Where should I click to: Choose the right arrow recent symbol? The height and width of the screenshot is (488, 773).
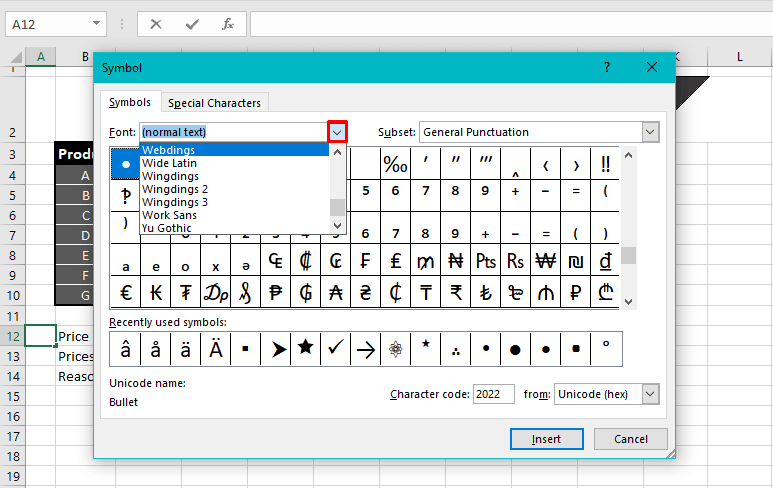[x=366, y=349]
